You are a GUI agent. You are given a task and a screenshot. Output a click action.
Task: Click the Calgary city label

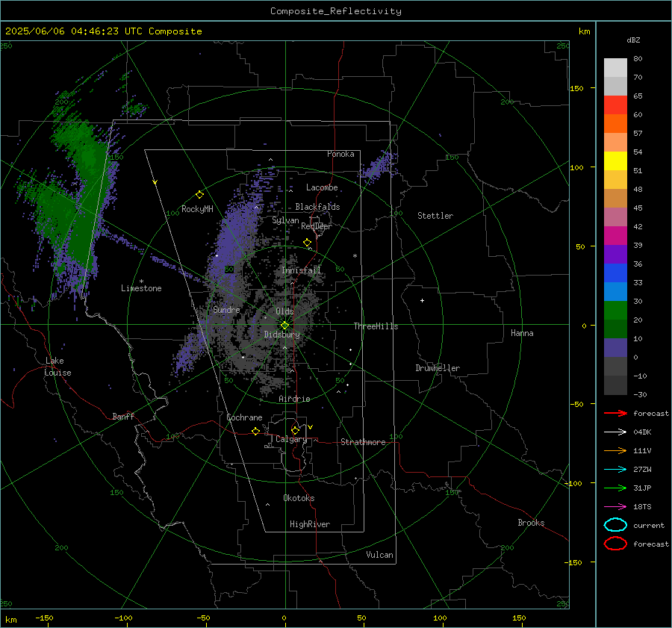pos(291,439)
